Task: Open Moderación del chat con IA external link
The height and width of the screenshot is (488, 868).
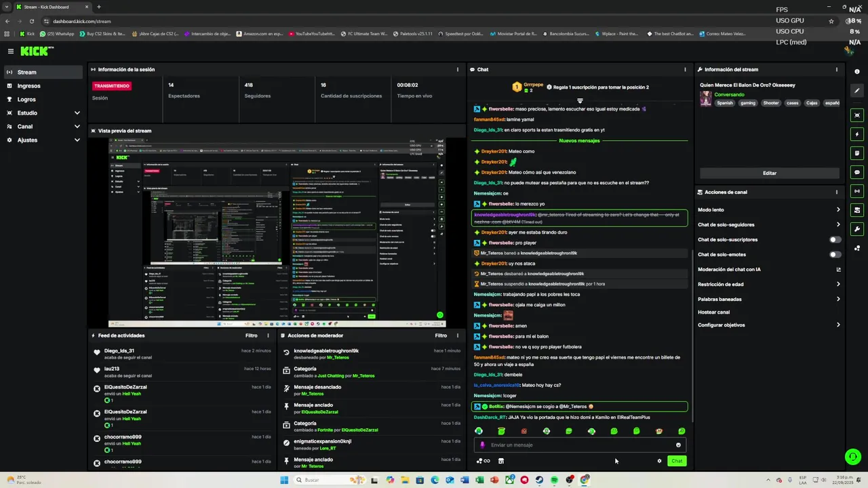Action: (838, 269)
